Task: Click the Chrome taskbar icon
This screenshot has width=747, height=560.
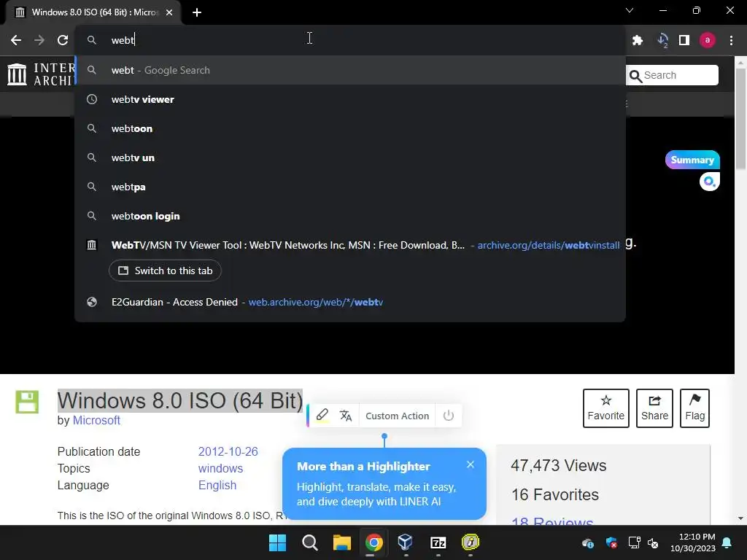Action: (374, 542)
